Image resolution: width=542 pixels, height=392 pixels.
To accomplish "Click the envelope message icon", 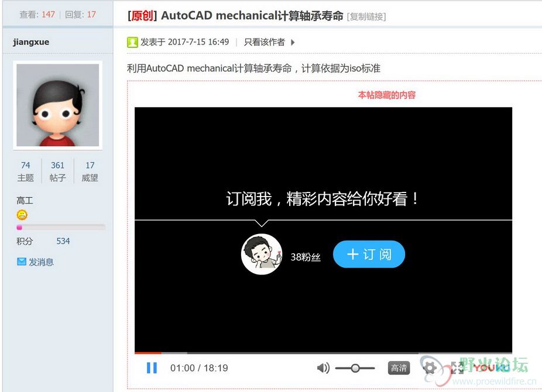I will tap(22, 262).
